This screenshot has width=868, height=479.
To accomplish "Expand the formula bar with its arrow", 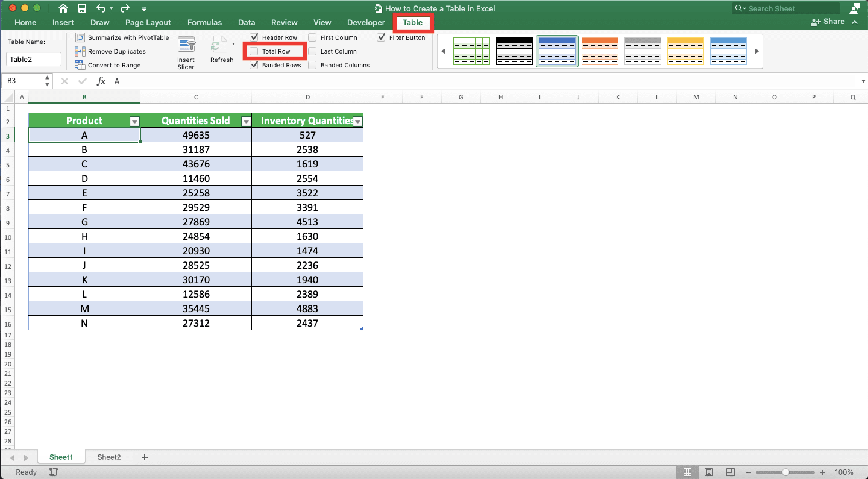I will pos(863,81).
